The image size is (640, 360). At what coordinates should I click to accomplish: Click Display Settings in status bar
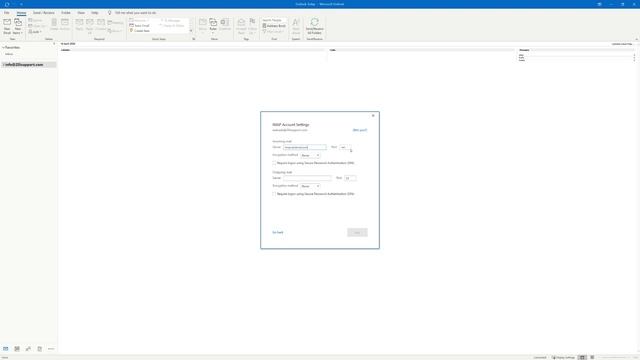point(563,357)
